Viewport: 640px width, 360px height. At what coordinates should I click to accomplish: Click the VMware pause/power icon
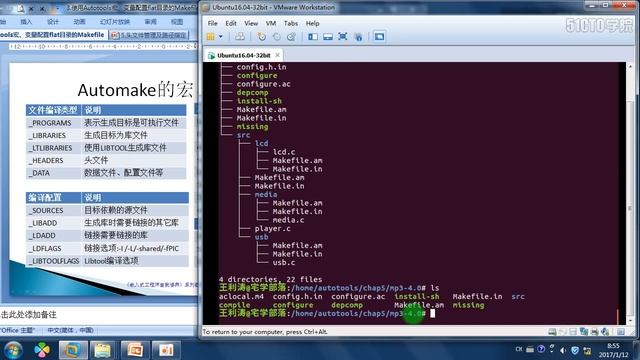[x=211, y=37]
